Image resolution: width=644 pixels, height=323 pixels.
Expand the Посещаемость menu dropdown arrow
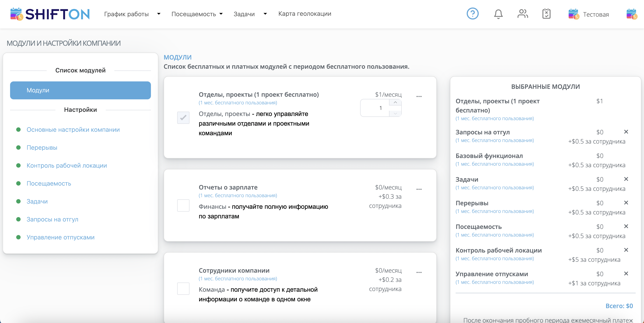[x=221, y=14]
